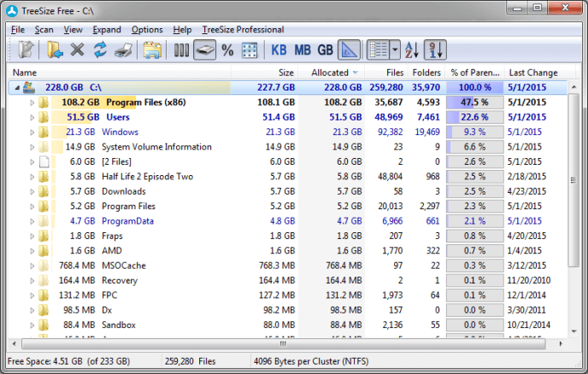Click the cluster grid view toolbar icon
Image resolution: width=588 pixels, height=374 pixels.
click(250, 50)
